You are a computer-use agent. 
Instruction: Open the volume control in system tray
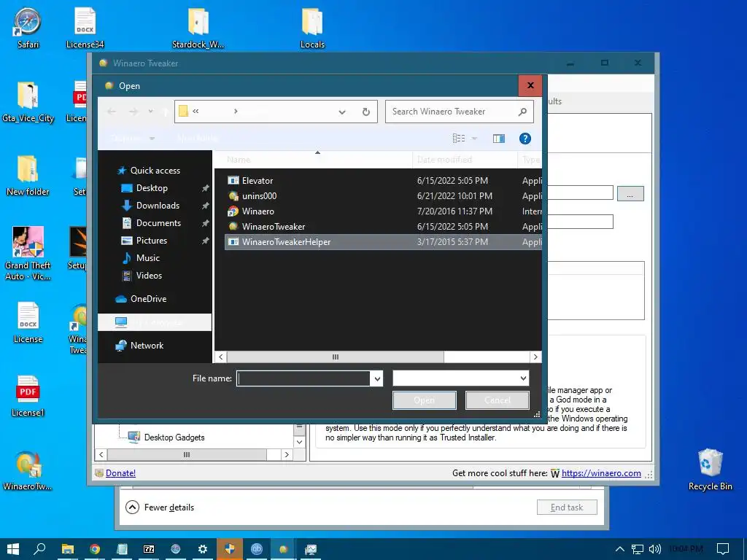(x=654, y=549)
